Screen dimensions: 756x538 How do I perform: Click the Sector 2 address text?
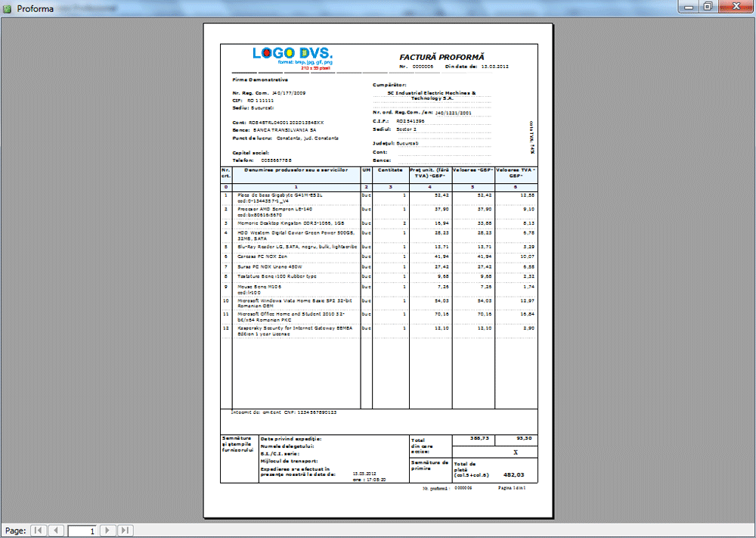point(406,129)
